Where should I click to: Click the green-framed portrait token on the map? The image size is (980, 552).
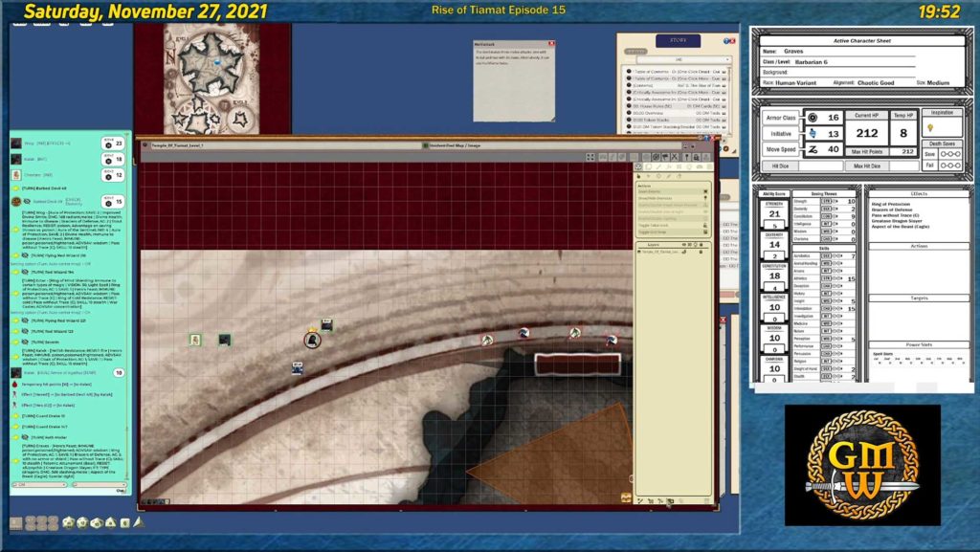(x=195, y=340)
